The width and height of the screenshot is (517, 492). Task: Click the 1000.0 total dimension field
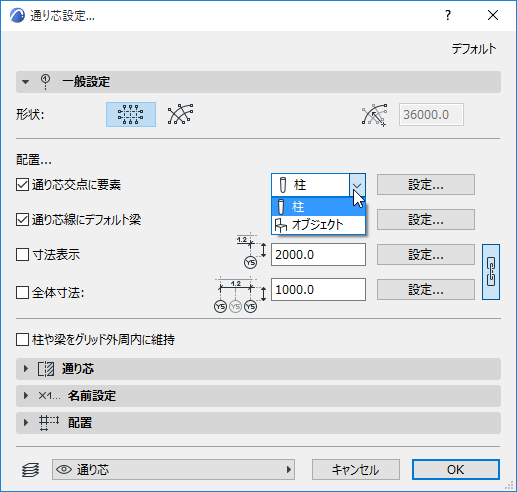pos(318,290)
